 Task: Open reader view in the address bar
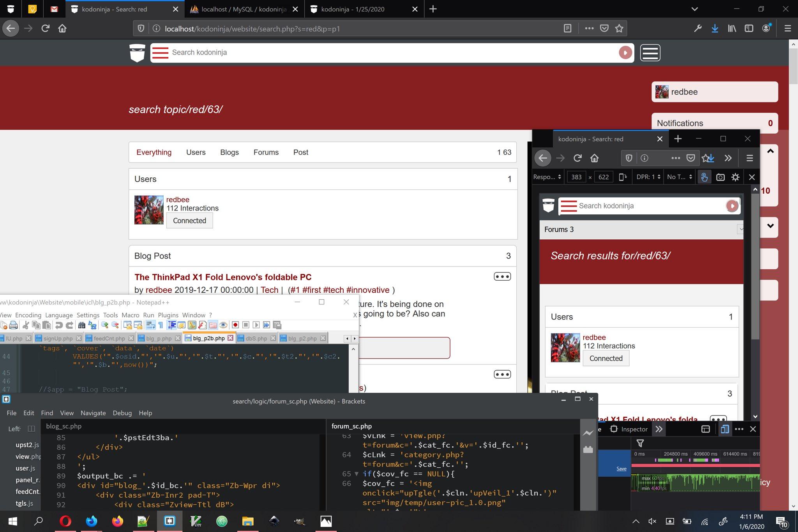[568, 28]
